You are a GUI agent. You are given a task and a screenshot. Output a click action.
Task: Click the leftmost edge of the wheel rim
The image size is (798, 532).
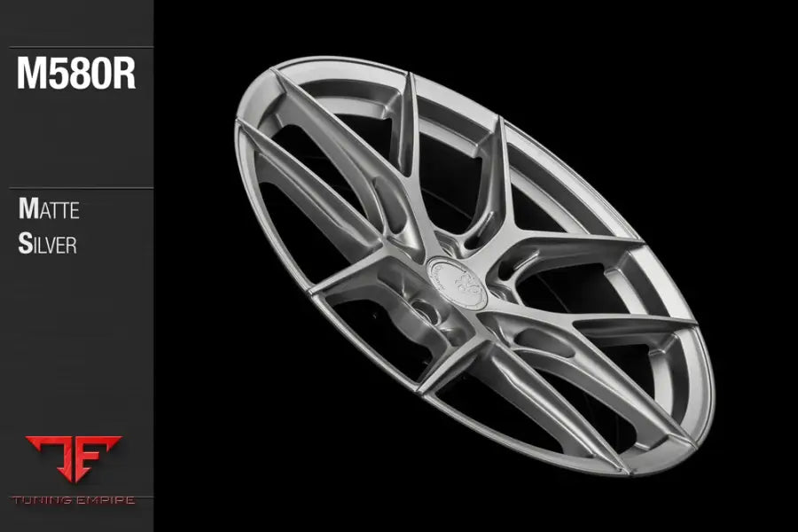point(239,142)
